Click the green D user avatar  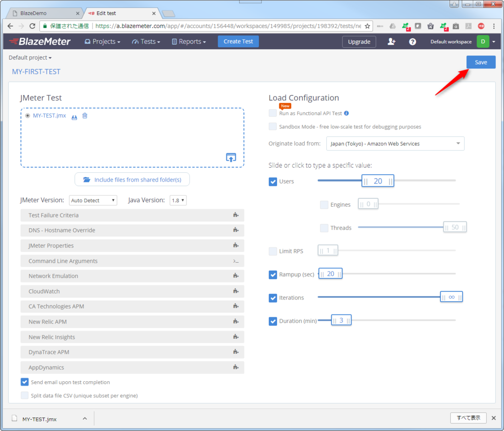pyautogui.click(x=483, y=41)
